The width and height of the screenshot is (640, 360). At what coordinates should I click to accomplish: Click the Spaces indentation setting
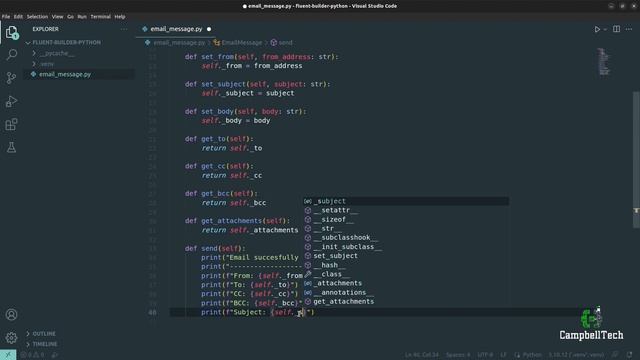(458, 355)
